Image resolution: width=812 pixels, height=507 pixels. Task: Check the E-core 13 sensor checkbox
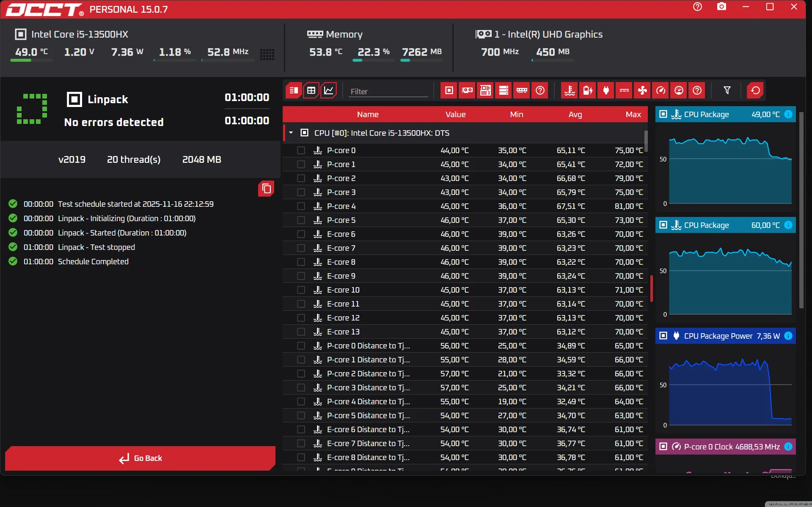[x=301, y=332]
